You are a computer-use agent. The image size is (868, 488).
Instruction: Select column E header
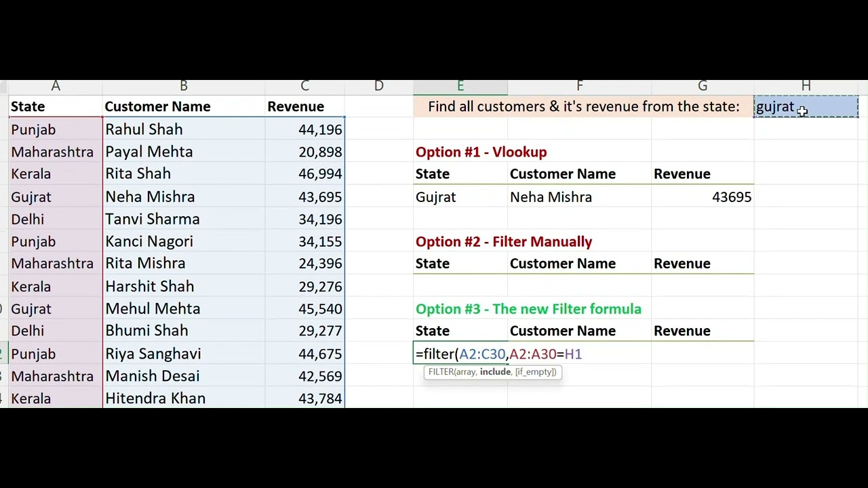[460, 87]
